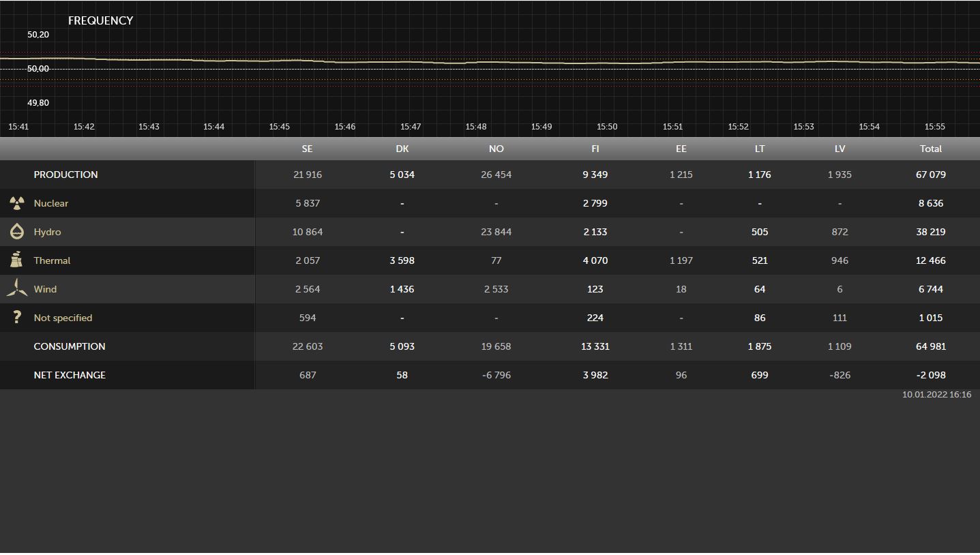Screen dimensions: 980x555
Task: Choose the EE column header
Action: click(x=681, y=149)
